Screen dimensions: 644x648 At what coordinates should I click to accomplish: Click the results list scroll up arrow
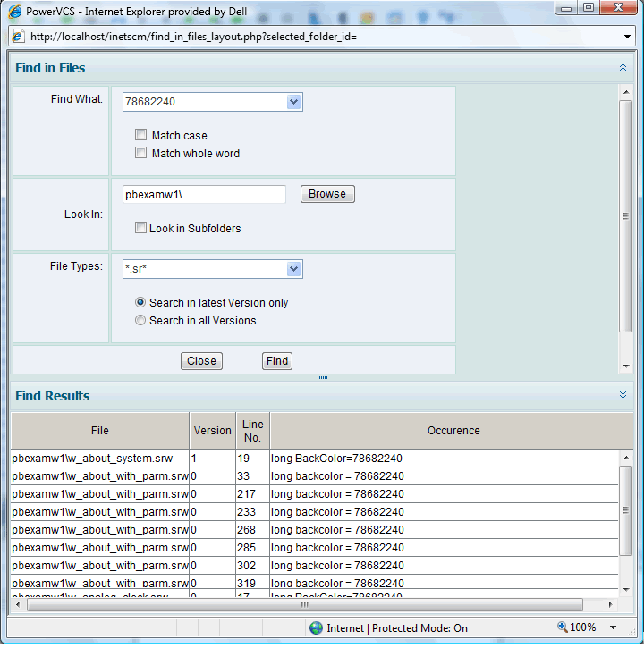626,458
